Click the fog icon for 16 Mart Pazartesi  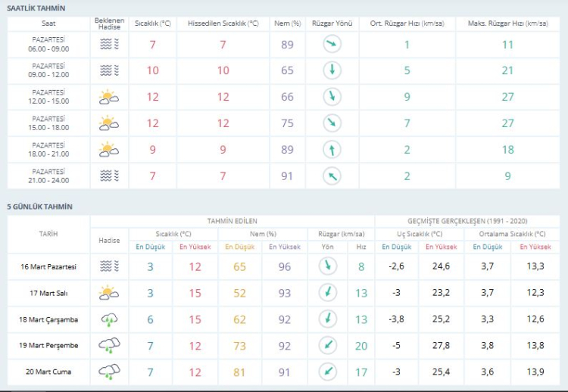point(109,266)
